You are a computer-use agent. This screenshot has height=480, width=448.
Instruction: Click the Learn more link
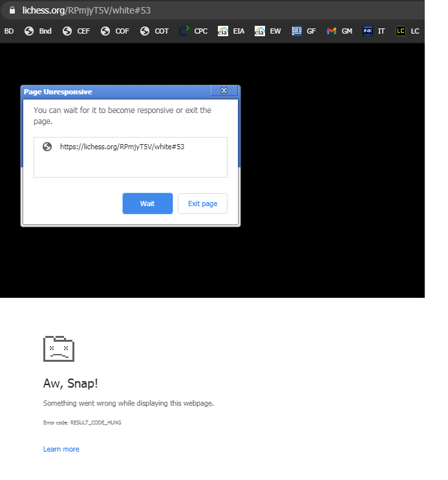61,449
